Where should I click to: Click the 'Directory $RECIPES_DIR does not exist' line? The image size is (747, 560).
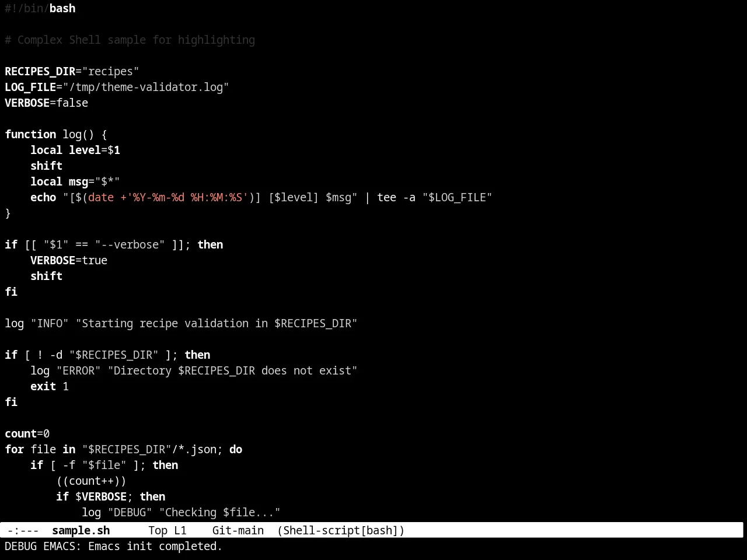pos(194,370)
